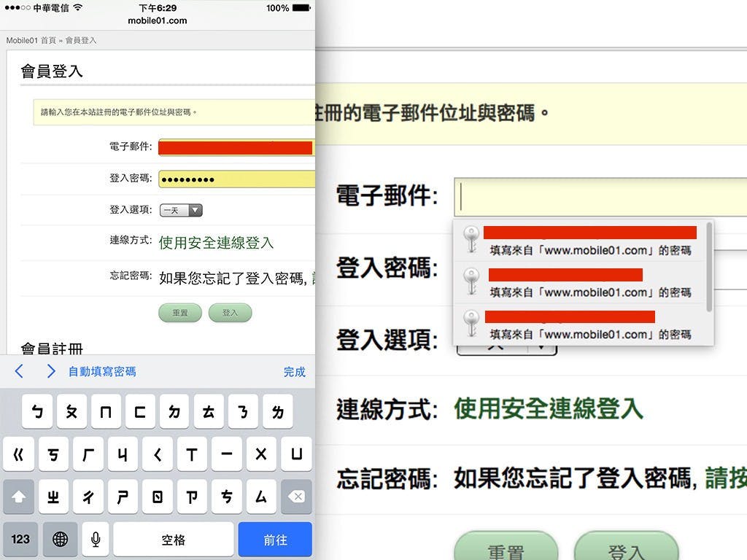
Task: Tap the ㄇ zhuyin key
Action: (x=106, y=411)
